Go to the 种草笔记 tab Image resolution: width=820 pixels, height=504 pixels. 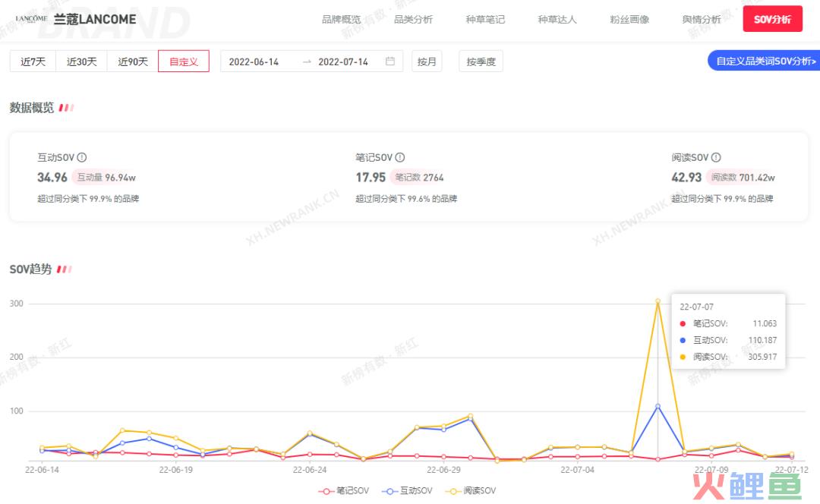tap(485, 19)
